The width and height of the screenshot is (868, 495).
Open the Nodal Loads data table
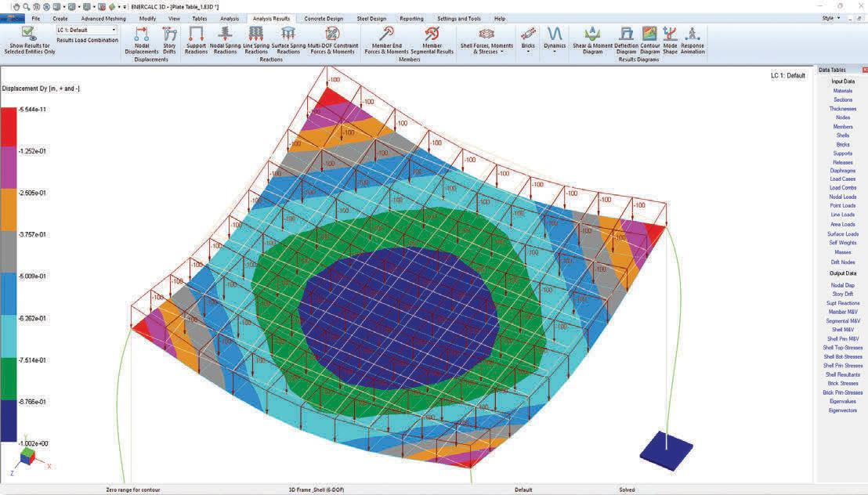(x=842, y=197)
